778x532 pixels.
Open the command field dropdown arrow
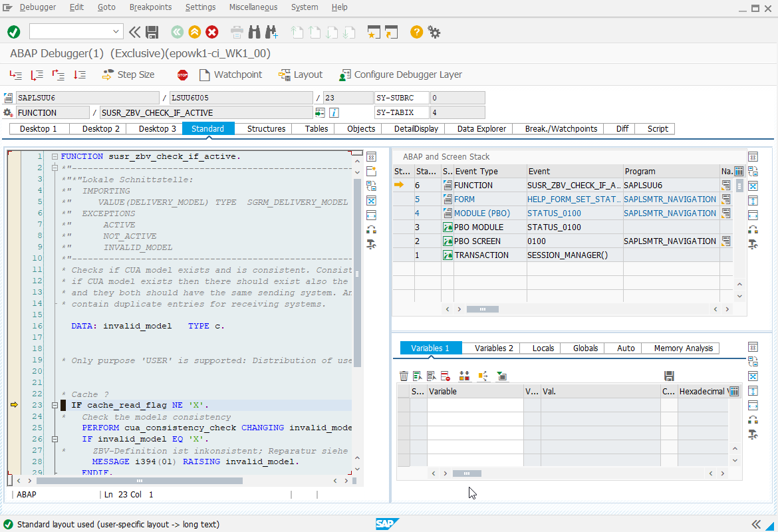coord(116,31)
